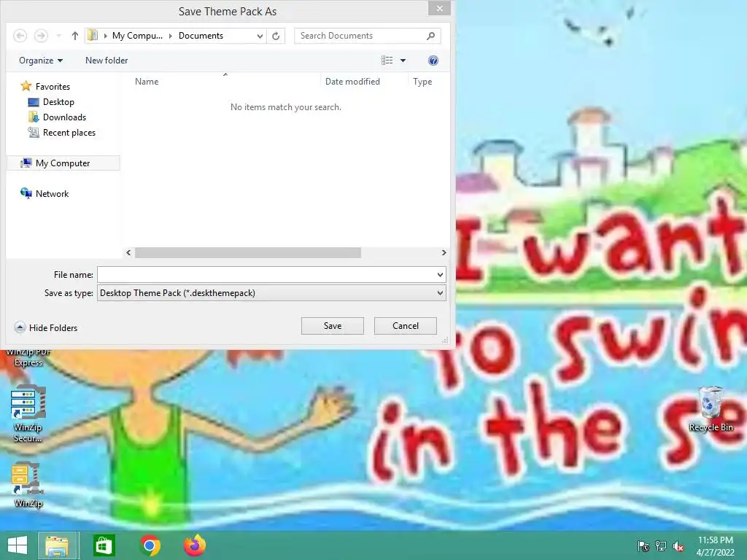Screen dimensions: 747x560
Task: Create a New folder
Action: (107, 61)
